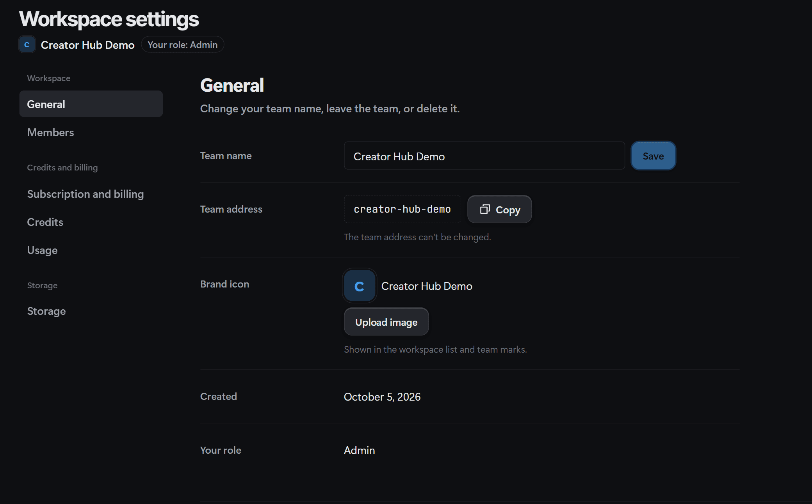Click Upload image button

386,321
